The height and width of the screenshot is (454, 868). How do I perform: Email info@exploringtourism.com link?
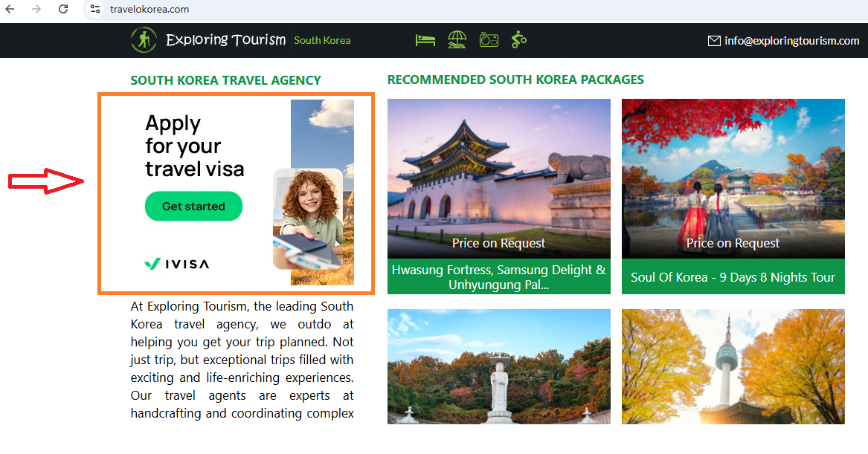[x=791, y=40]
